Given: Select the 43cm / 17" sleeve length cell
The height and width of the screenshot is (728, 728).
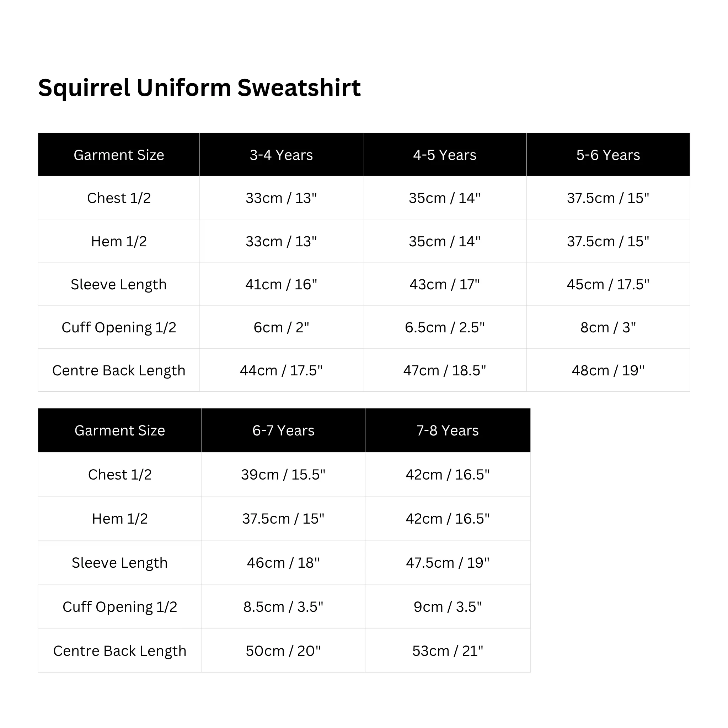Looking at the screenshot, I should pos(445,284).
